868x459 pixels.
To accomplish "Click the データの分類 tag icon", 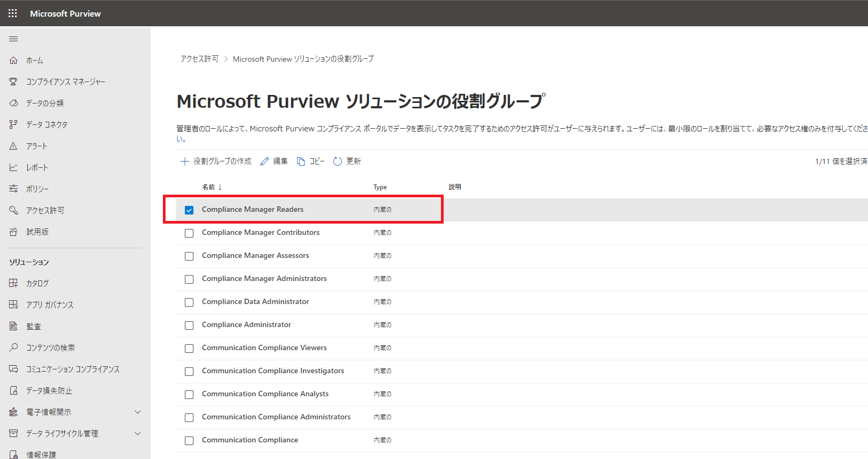I will 13,103.
